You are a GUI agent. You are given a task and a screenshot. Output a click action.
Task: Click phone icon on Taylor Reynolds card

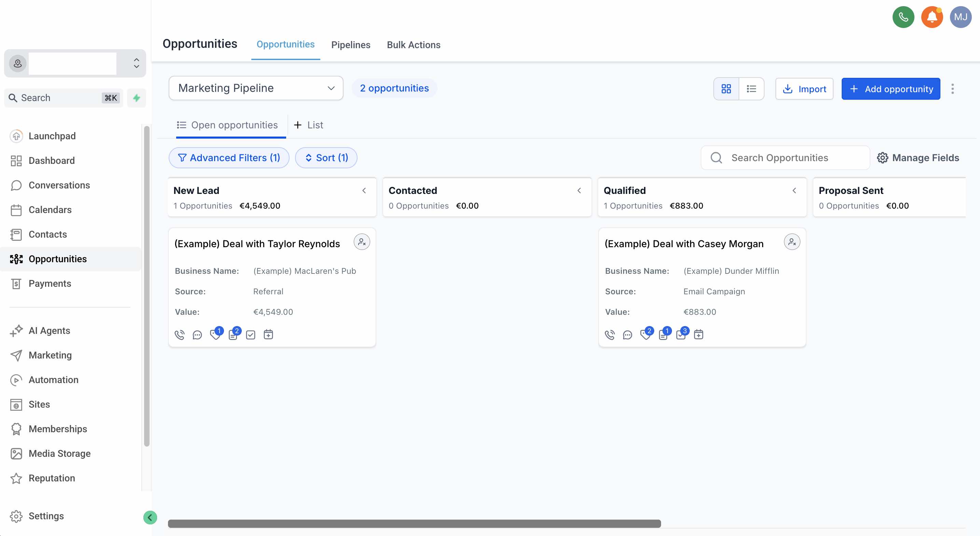pos(180,335)
